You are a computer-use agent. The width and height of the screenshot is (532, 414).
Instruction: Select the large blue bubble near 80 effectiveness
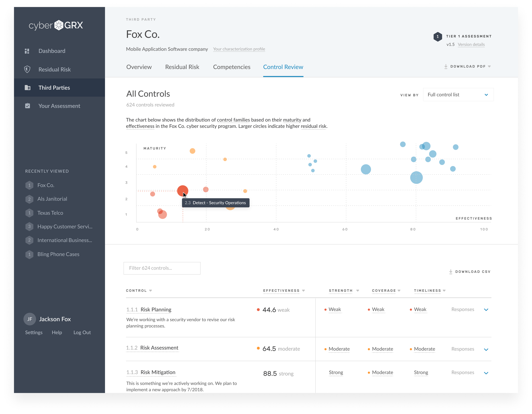pos(416,178)
